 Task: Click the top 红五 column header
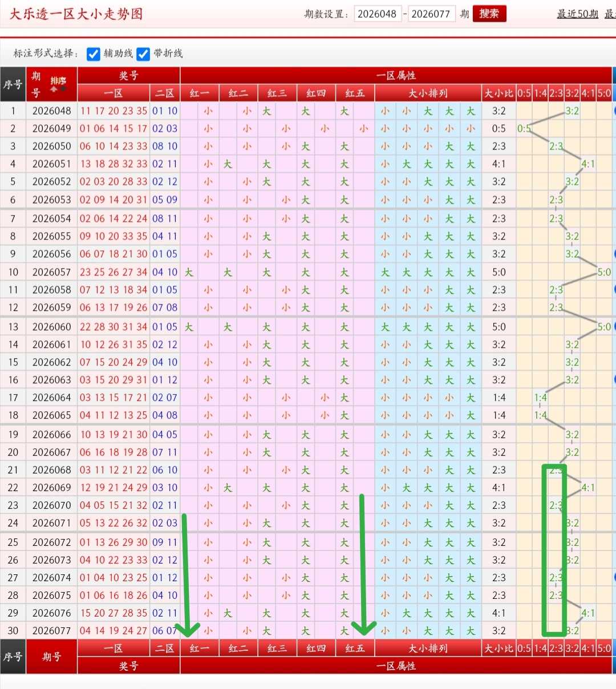click(355, 93)
